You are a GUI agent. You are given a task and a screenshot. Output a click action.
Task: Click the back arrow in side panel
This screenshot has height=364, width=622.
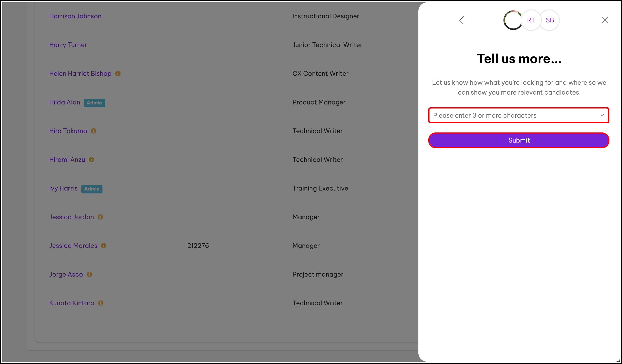click(x=461, y=20)
